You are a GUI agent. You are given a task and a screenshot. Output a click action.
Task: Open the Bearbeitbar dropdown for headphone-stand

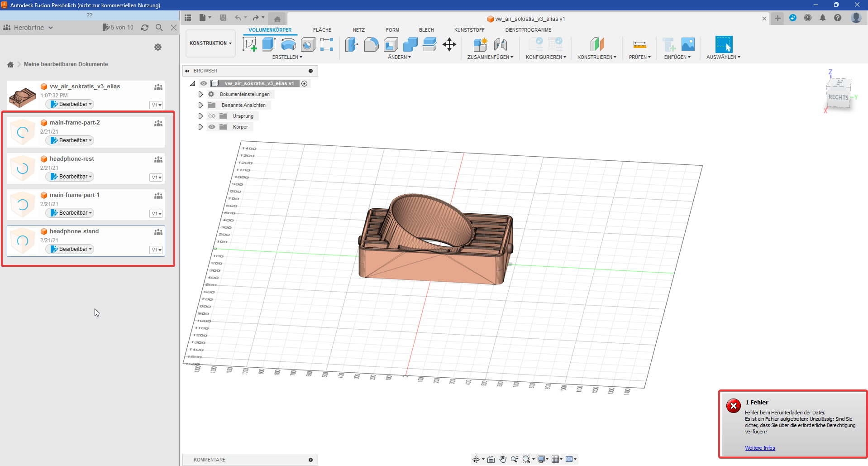pos(69,249)
